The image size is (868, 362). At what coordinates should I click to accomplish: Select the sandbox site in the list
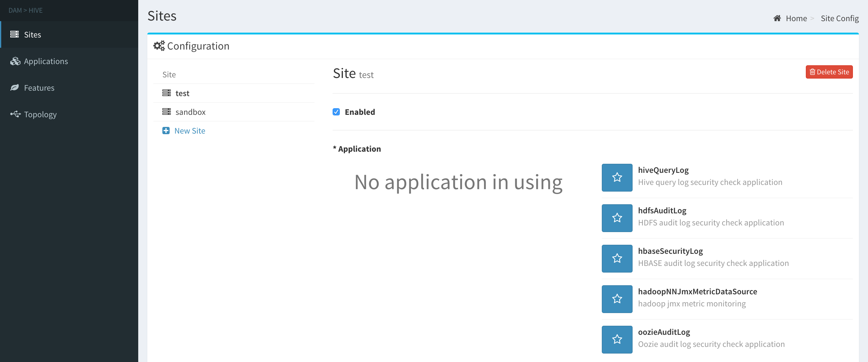[190, 112]
